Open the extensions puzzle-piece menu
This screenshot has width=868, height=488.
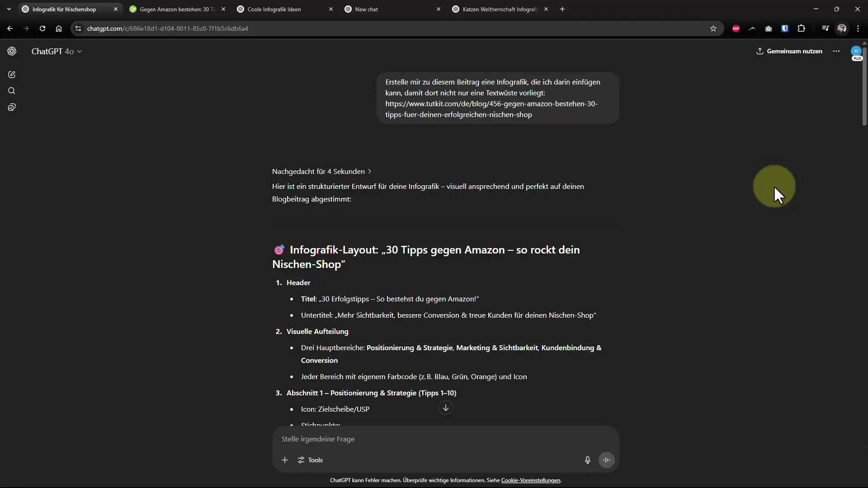[x=802, y=28]
